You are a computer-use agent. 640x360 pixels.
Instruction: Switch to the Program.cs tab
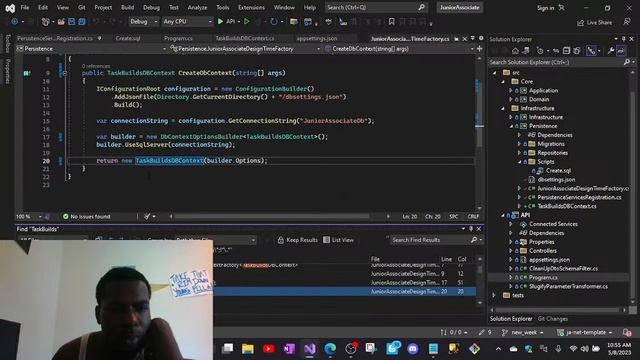(x=178, y=38)
